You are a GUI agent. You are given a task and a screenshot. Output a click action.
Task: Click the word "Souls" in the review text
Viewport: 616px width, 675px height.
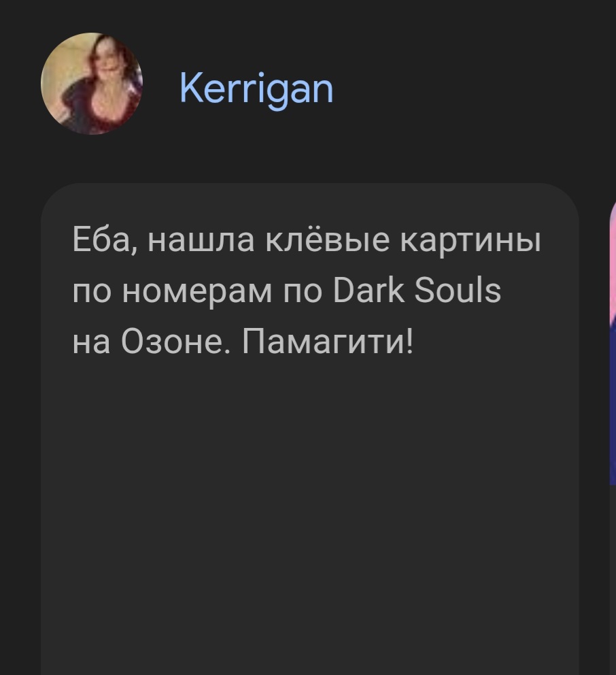pyautogui.click(x=458, y=290)
